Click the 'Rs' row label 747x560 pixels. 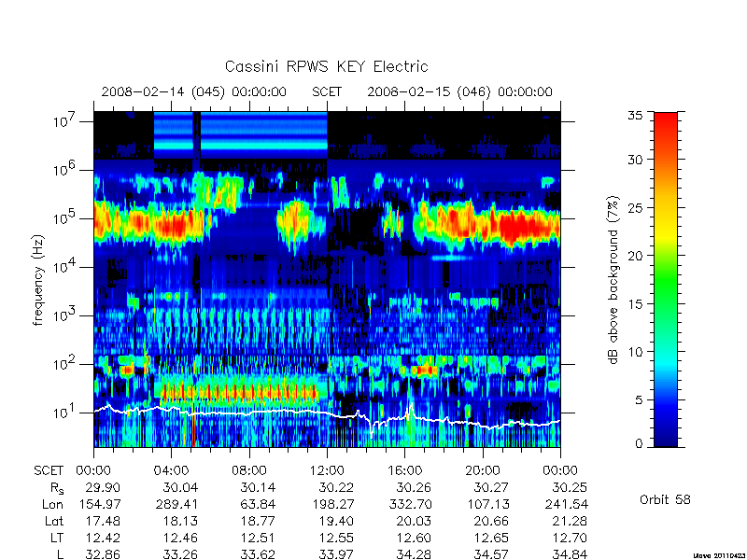[x=56, y=488]
